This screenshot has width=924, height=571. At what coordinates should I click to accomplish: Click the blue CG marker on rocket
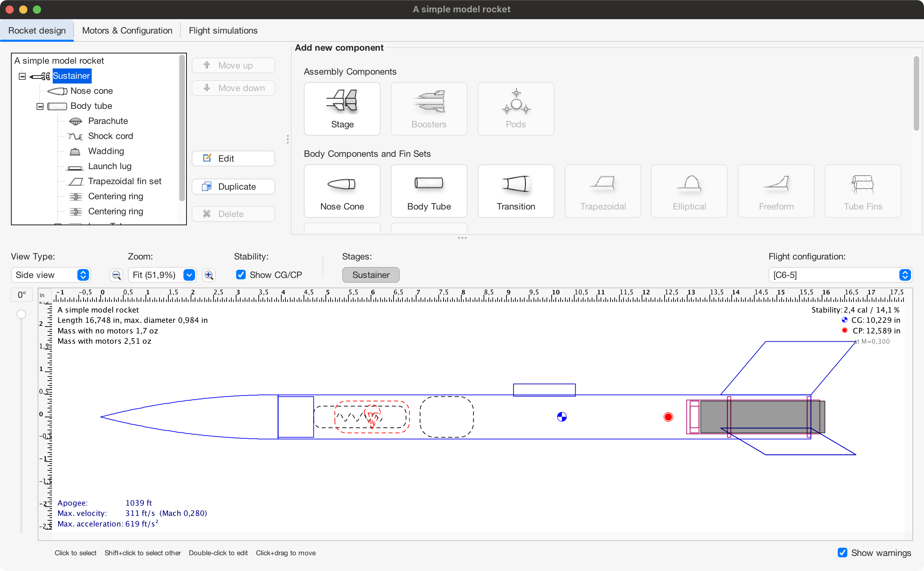coord(562,417)
